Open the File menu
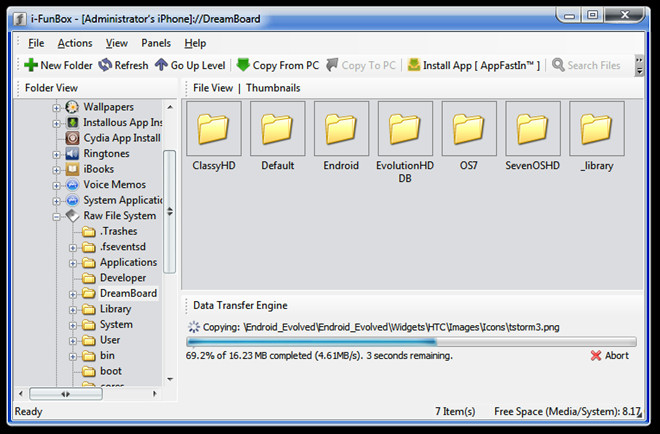Screen dimensions: 660x434 pyautogui.click(x=36, y=43)
